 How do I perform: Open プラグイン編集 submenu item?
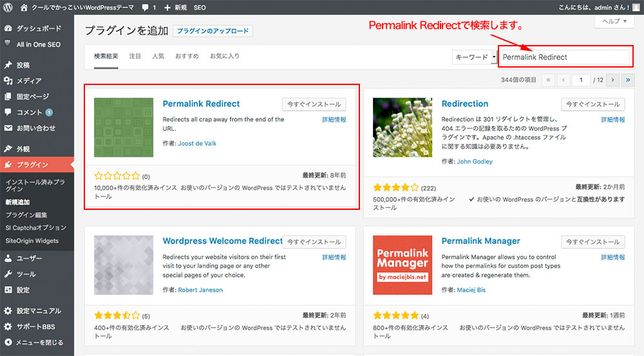[x=26, y=215]
